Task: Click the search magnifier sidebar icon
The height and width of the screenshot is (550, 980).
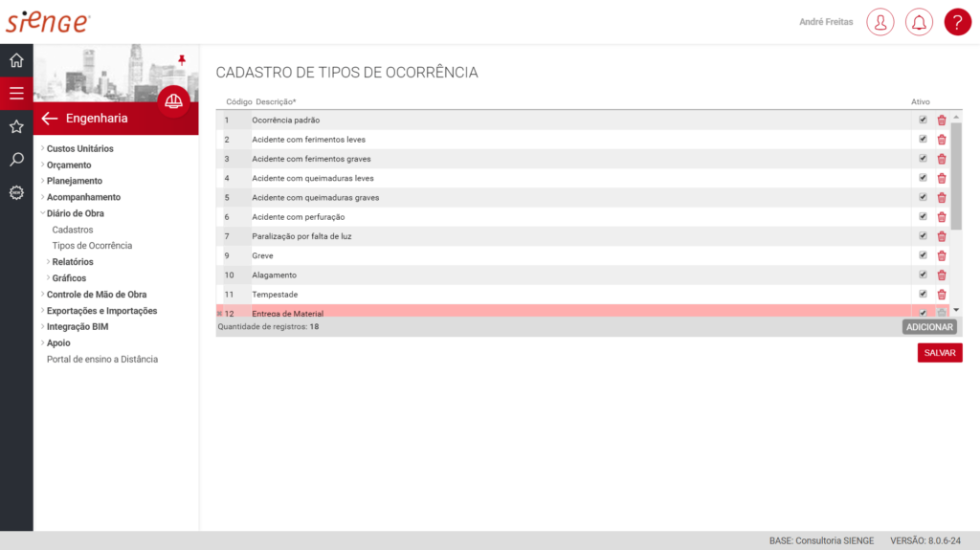Action: tap(16, 160)
